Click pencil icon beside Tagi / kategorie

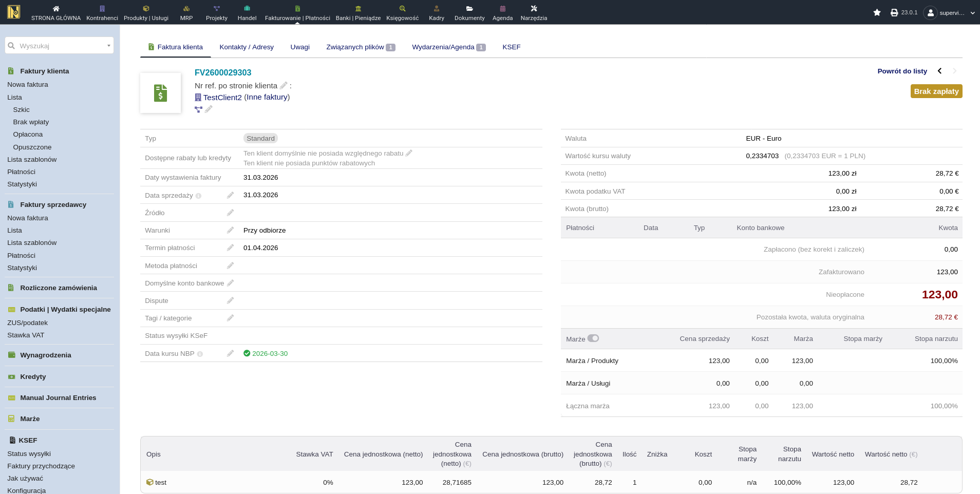tap(230, 318)
